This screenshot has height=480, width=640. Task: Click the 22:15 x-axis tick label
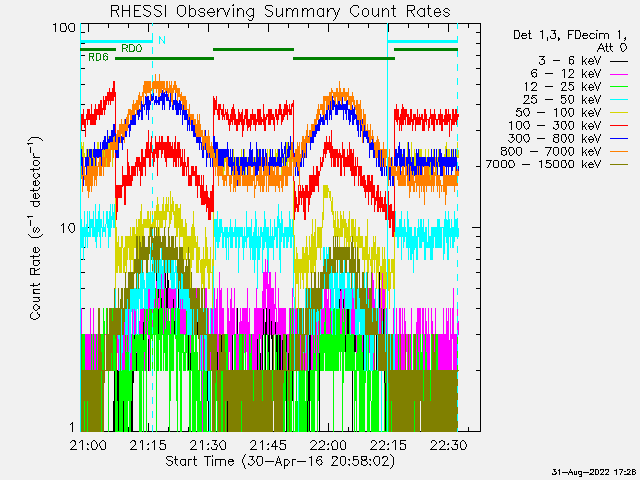[388, 445]
